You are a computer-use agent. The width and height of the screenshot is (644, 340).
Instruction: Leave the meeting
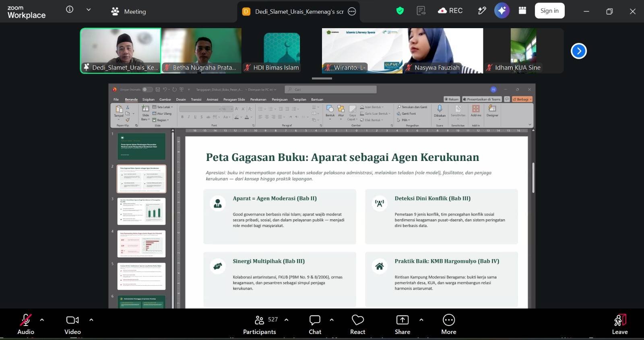point(620,324)
